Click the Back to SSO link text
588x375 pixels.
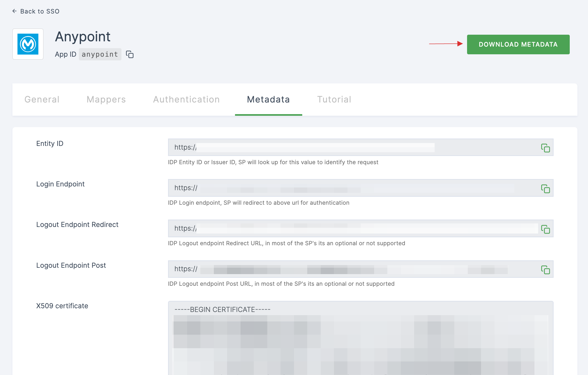tap(40, 11)
